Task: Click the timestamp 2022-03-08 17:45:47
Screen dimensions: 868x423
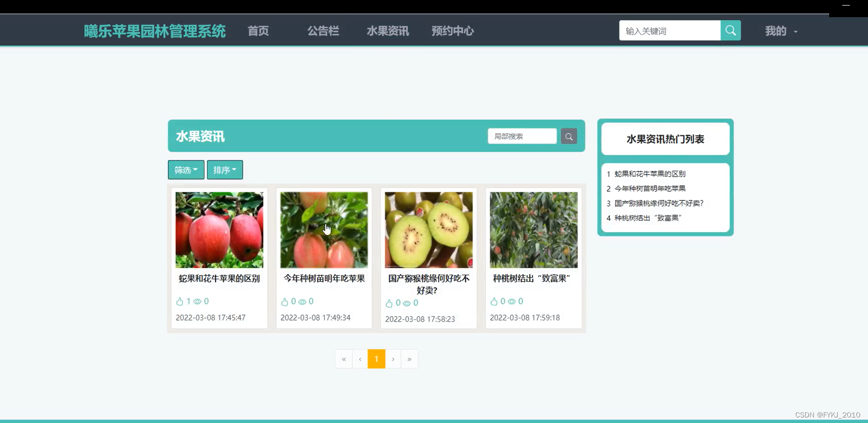Action: click(211, 318)
